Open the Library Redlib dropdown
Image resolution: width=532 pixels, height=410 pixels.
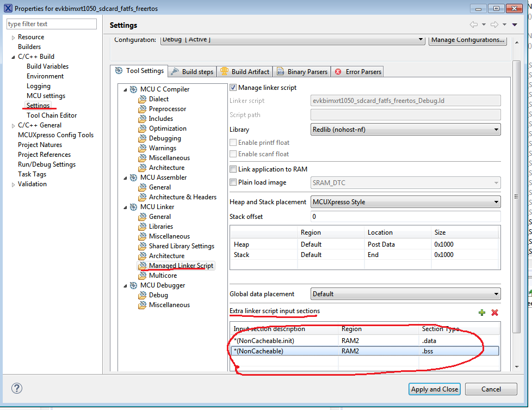[x=405, y=130]
